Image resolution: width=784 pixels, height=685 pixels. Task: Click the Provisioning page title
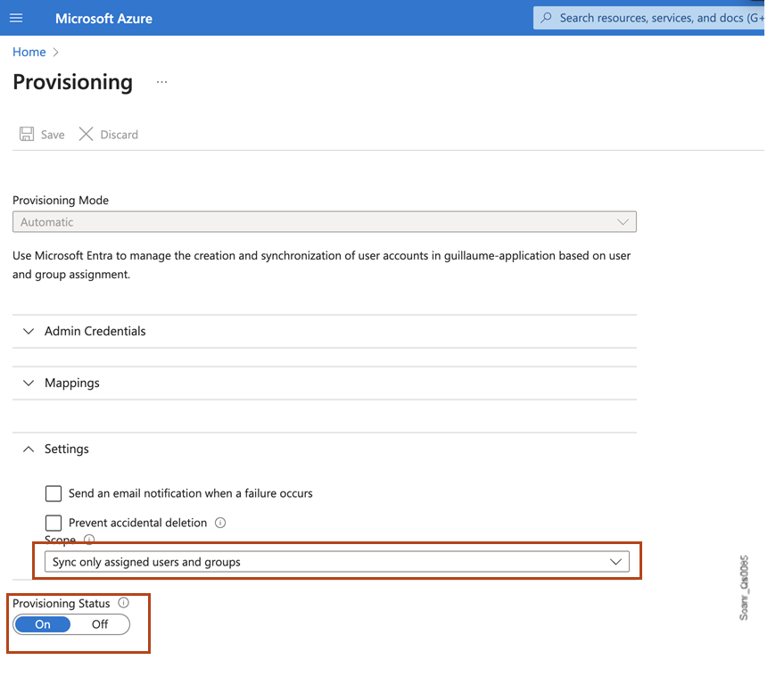[x=72, y=82]
